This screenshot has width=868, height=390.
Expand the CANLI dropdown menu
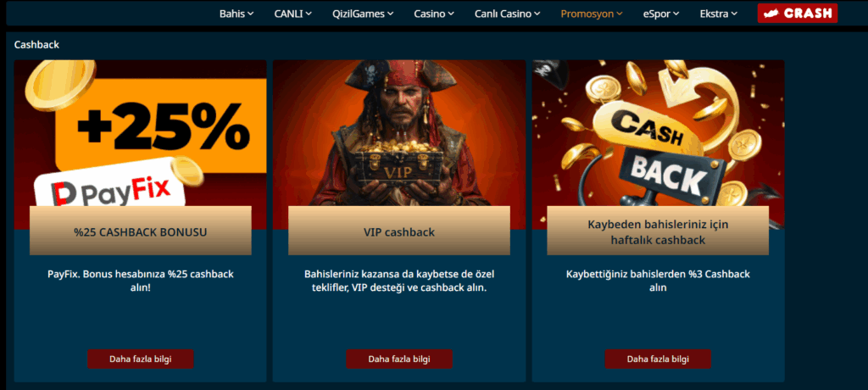[x=292, y=14]
